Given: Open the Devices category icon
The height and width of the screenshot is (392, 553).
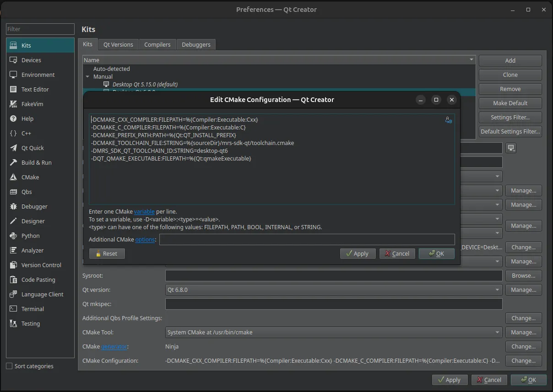Looking at the screenshot, I should [13, 60].
